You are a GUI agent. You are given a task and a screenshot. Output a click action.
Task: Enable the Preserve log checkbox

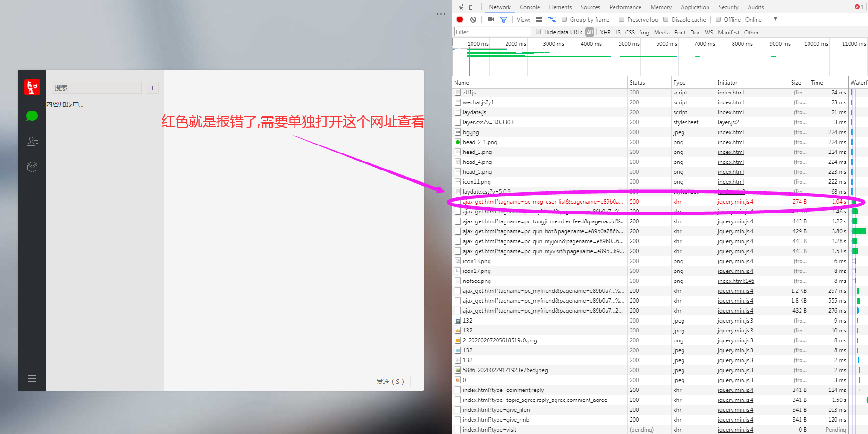click(622, 19)
